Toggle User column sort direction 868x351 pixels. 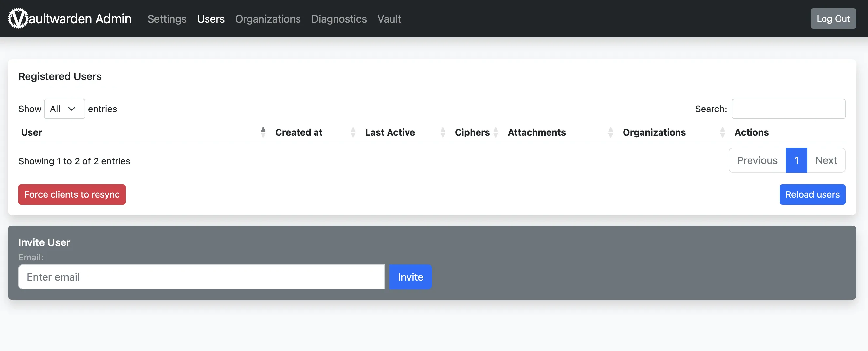point(263,132)
